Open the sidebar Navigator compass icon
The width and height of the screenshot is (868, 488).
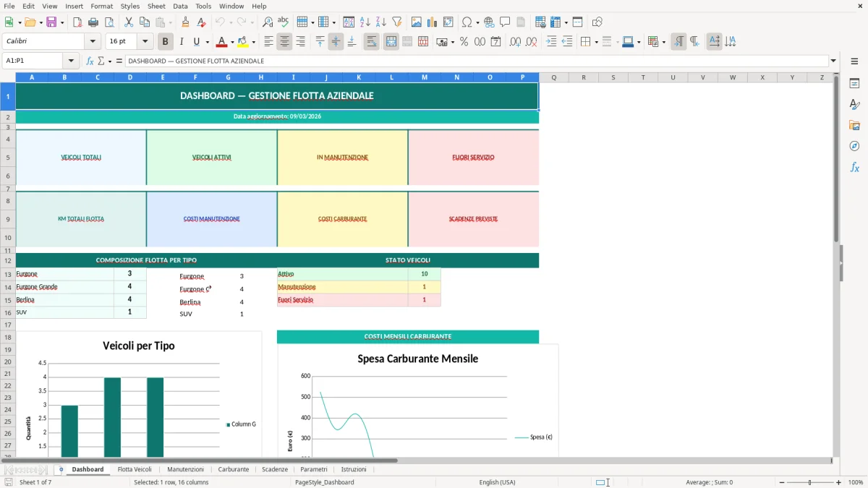(854, 146)
